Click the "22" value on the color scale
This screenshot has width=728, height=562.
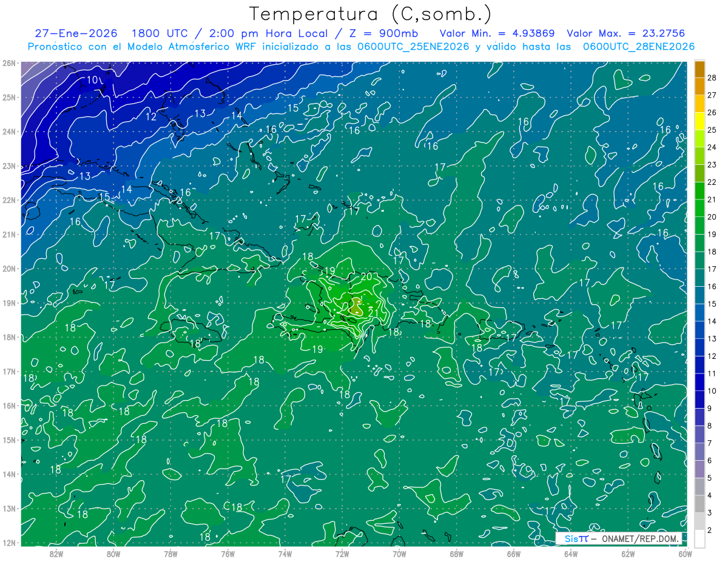tap(712, 182)
